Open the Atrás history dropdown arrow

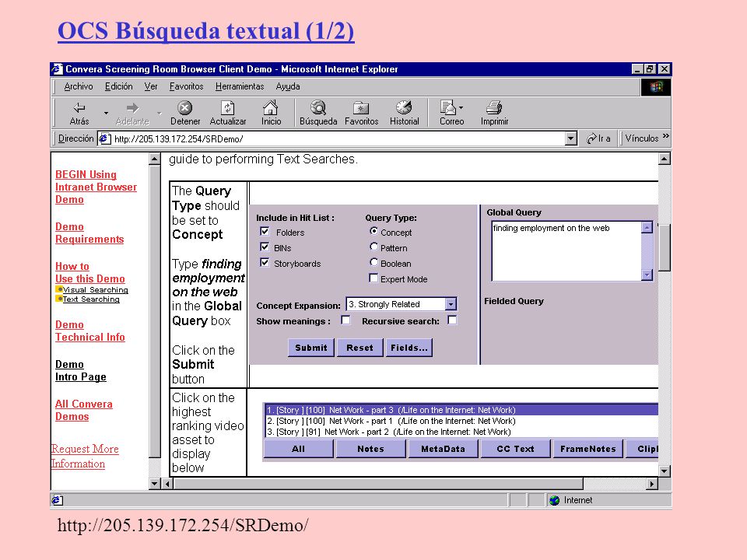tap(106, 114)
